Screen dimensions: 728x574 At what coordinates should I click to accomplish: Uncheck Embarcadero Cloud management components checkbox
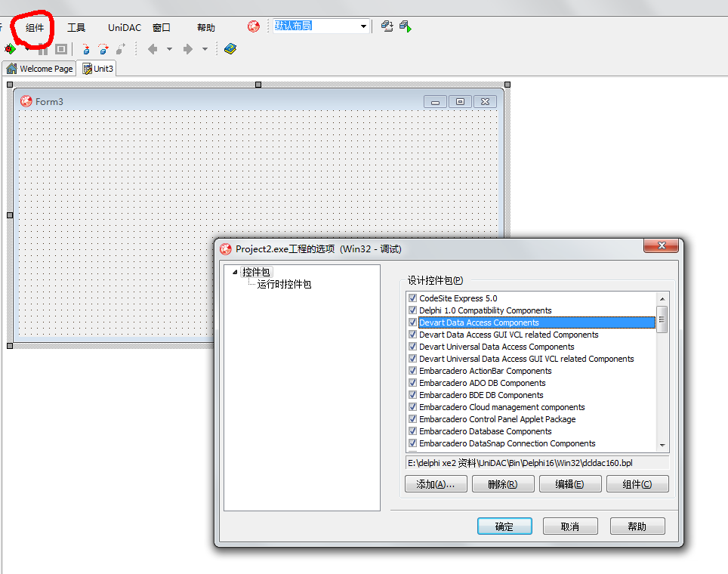click(x=412, y=407)
